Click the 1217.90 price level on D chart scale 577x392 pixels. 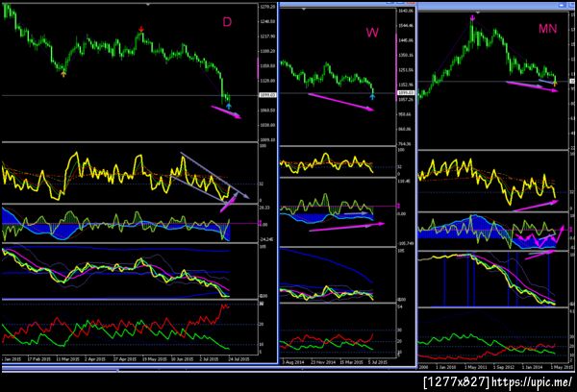click(267, 37)
